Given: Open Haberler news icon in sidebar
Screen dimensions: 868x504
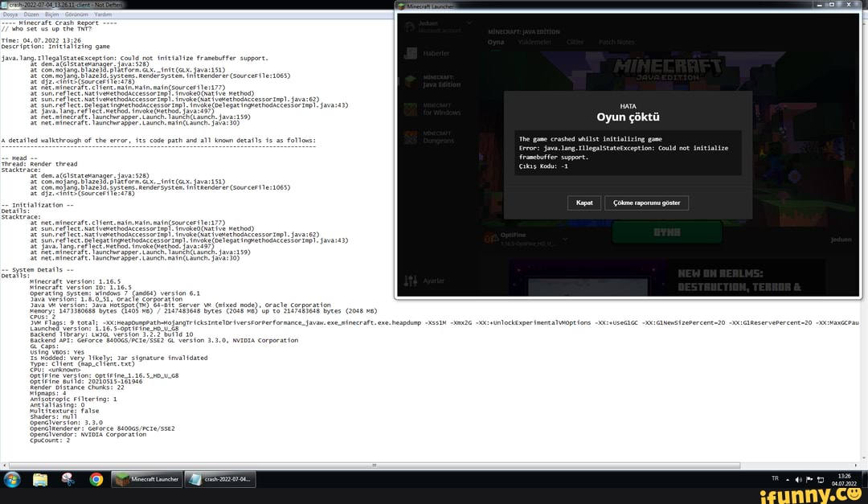Looking at the screenshot, I should pos(411,54).
